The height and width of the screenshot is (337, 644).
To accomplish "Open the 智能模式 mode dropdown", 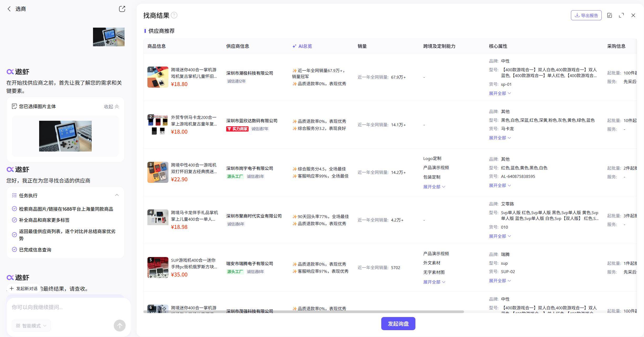I will click(31, 326).
